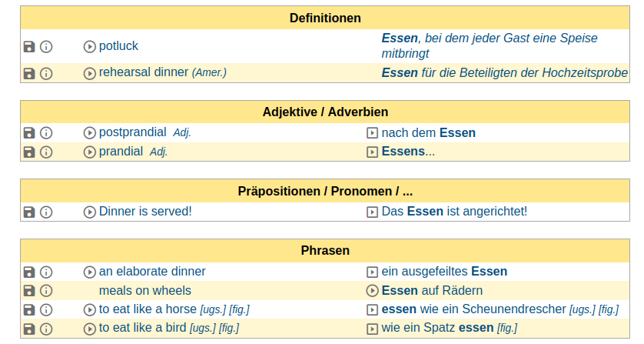Open info for Dinner is served!

point(46,212)
